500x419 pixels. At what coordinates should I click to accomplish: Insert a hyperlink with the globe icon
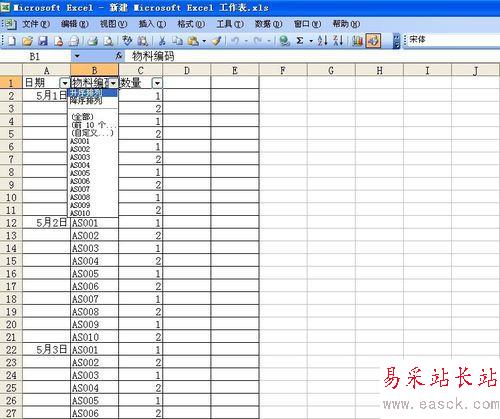(x=284, y=41)
